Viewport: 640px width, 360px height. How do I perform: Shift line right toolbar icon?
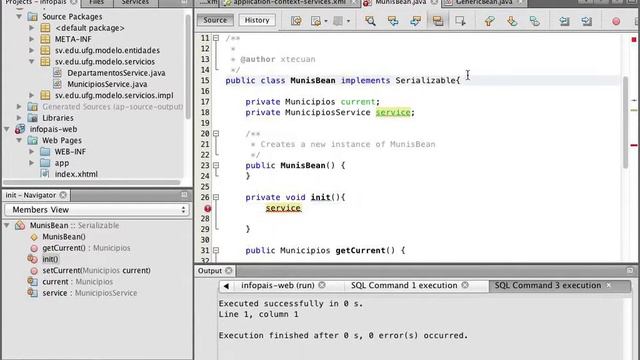click(587, 20)
